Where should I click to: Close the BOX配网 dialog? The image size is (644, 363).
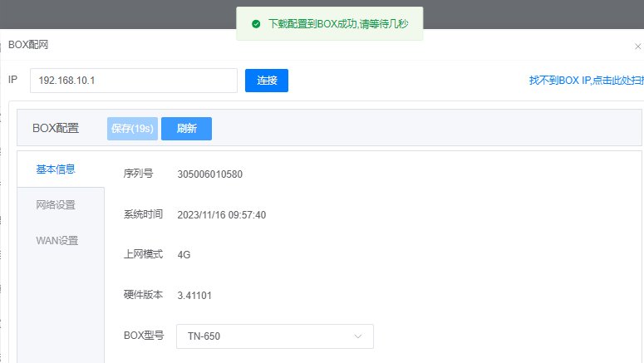[637, 47]
